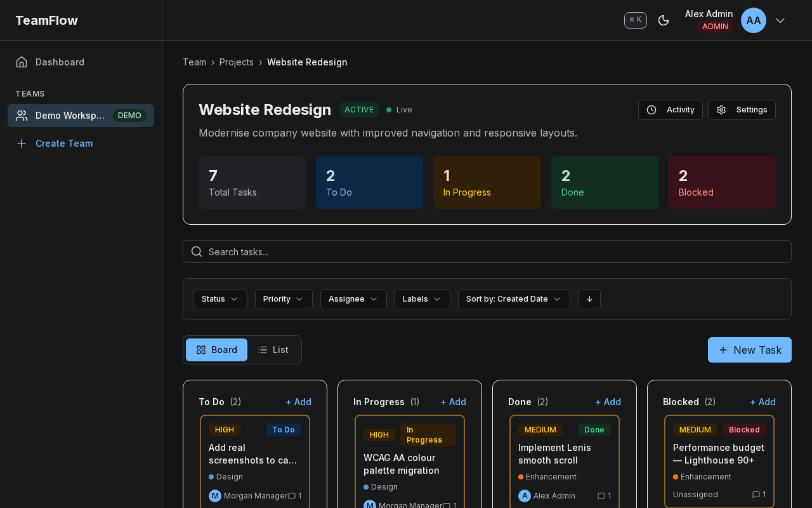
Task: Open project Settings gear button
Action: (742, 110)
